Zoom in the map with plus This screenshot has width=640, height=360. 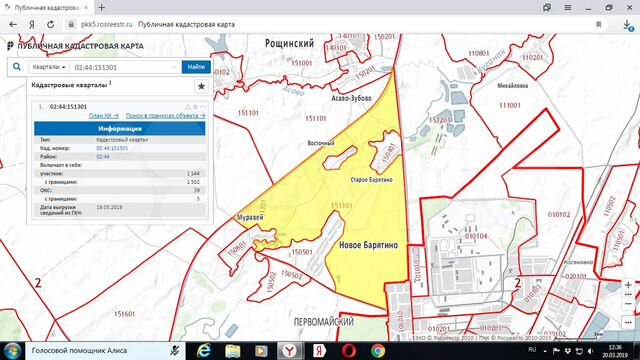628,284
